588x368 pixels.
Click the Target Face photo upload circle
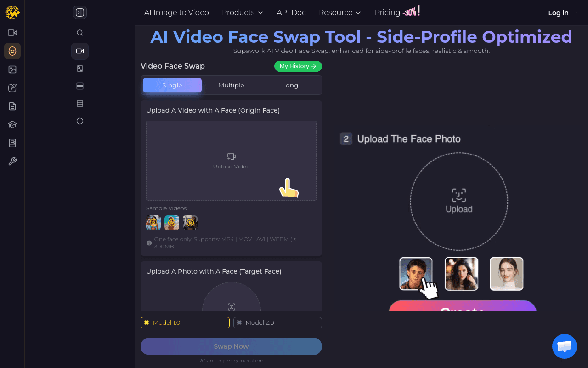click(x=231, y=297)
